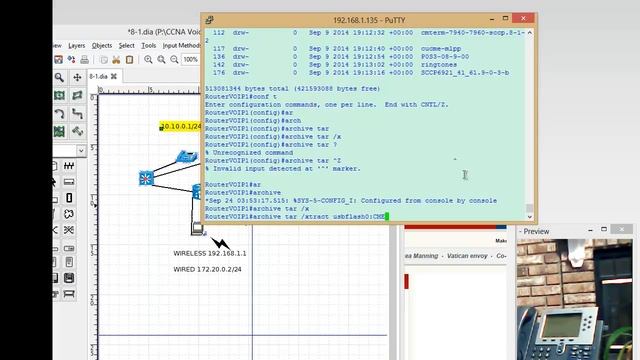The image size is (640, 360).
Task: Click the RouterVOIP1#conf t line
Action: (x=241, y=97)
